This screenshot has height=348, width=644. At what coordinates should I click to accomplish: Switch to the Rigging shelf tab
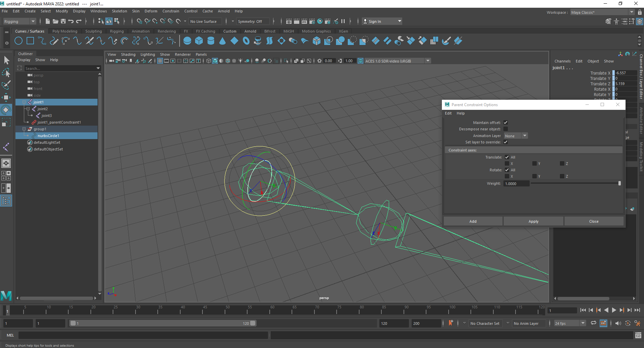(117, 31)
